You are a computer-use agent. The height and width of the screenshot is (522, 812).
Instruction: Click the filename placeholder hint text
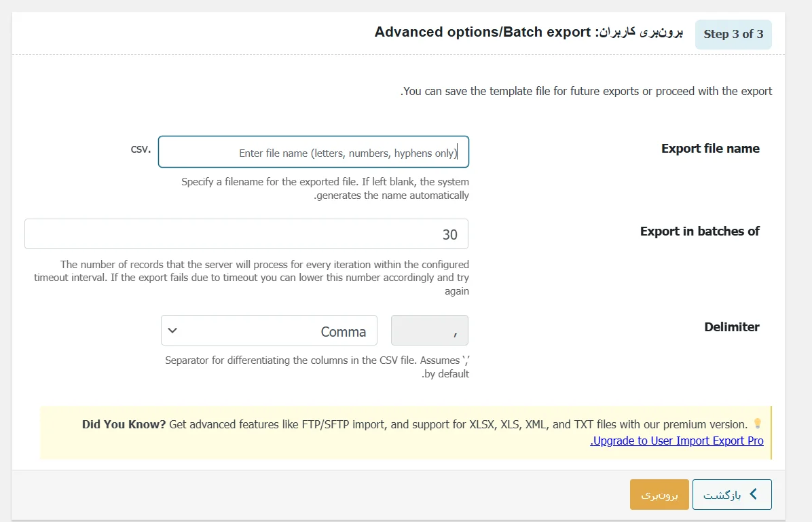348,153
